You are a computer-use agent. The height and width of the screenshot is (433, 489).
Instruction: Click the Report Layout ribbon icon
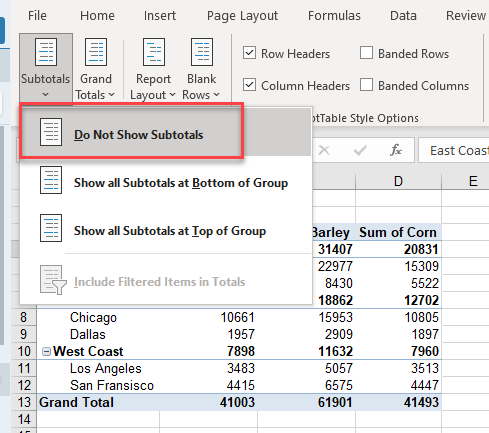click(154, 52)
